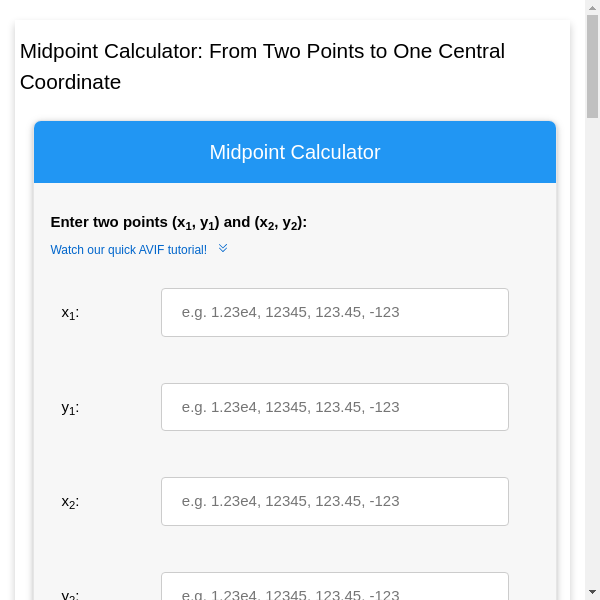
Task: Click into the y1 coordinate input field
Action: point(334,407)
